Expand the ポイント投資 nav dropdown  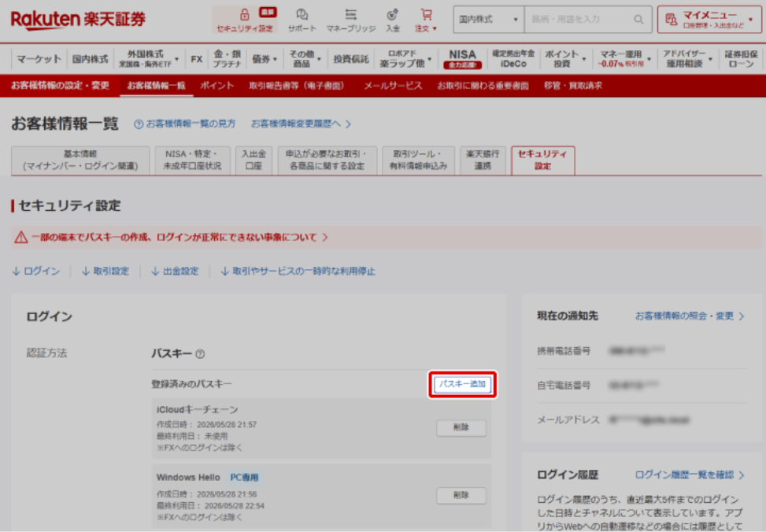coord(584,59)
